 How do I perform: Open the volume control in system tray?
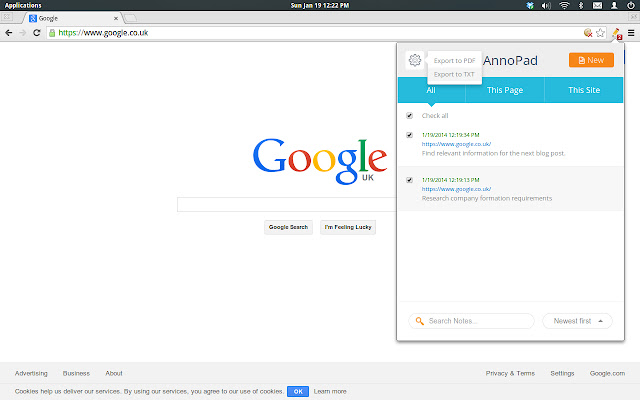coord(546,5)
